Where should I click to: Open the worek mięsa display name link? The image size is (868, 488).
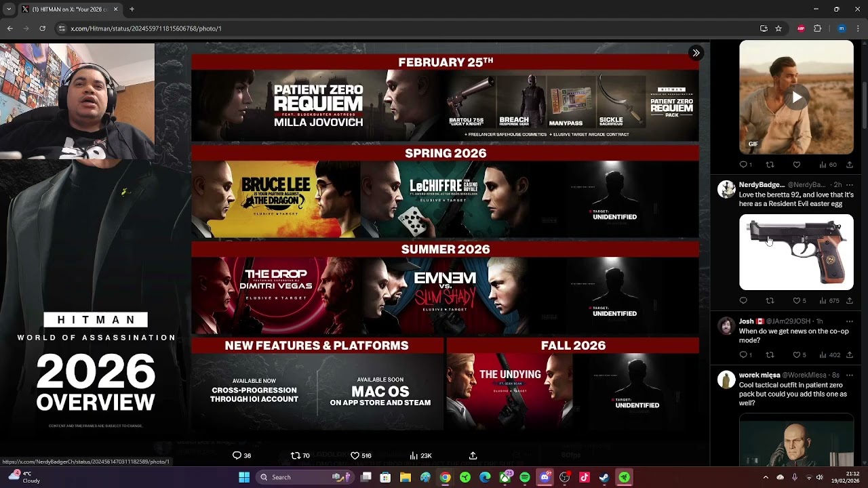coord(759,375)
